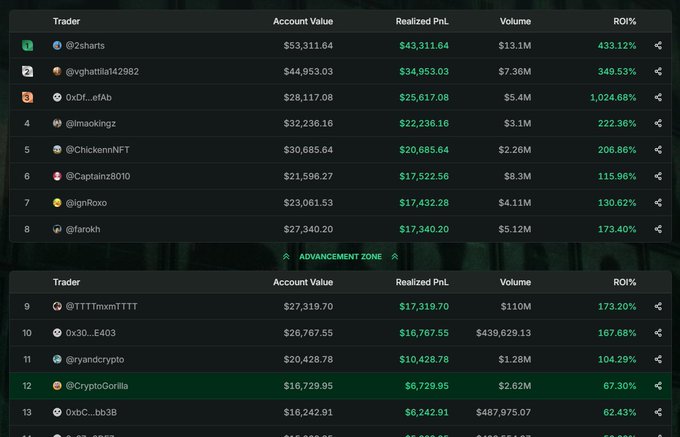Sort by ROI% in the top table header
The image size is (680, 437).
pyautogui.click(x=624, y=18)
